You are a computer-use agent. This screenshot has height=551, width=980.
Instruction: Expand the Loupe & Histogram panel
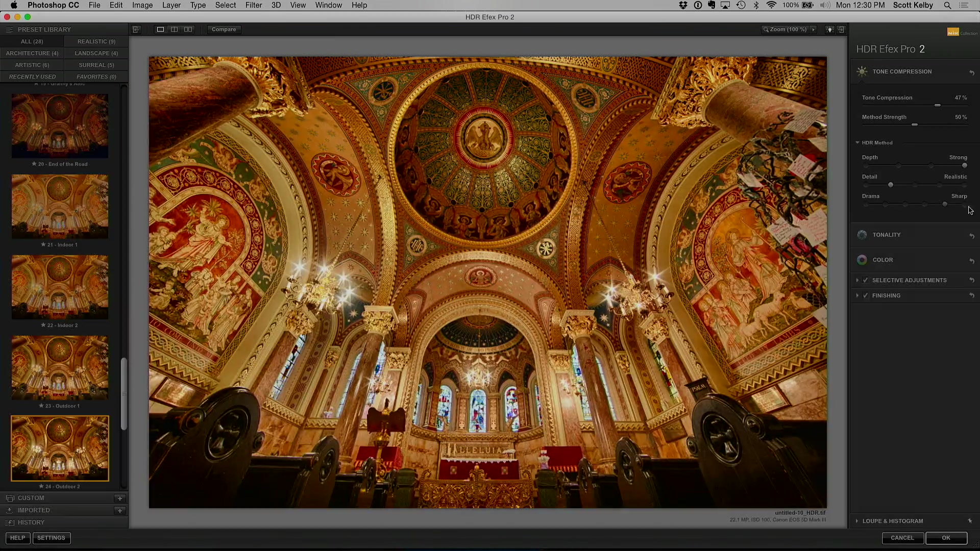point(857,521)
